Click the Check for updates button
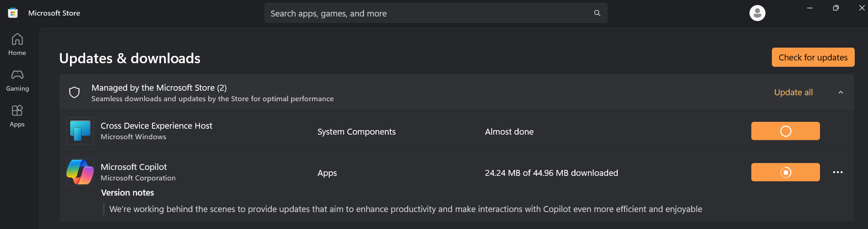Viewport: 868px width, 229px height. 813,57
